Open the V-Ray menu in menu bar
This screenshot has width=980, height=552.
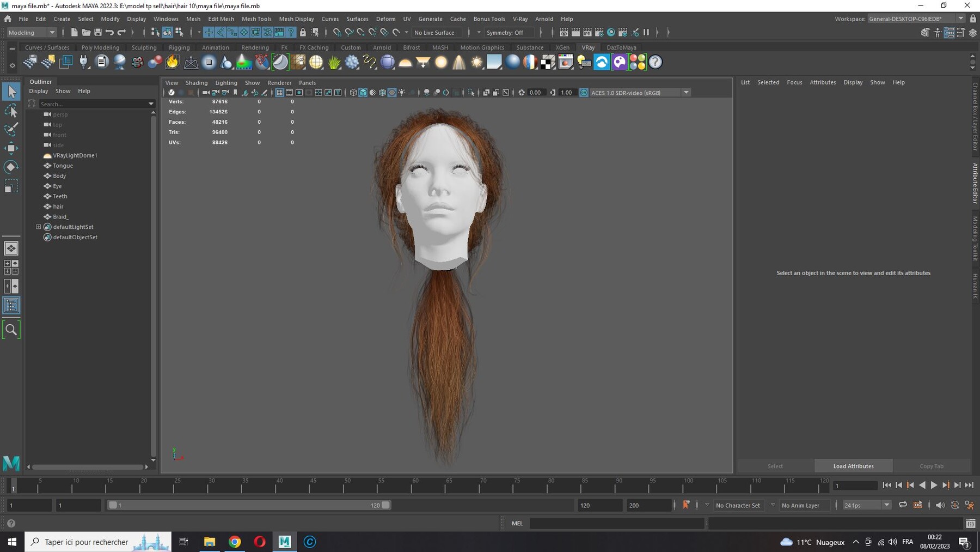tap(520, 19)
